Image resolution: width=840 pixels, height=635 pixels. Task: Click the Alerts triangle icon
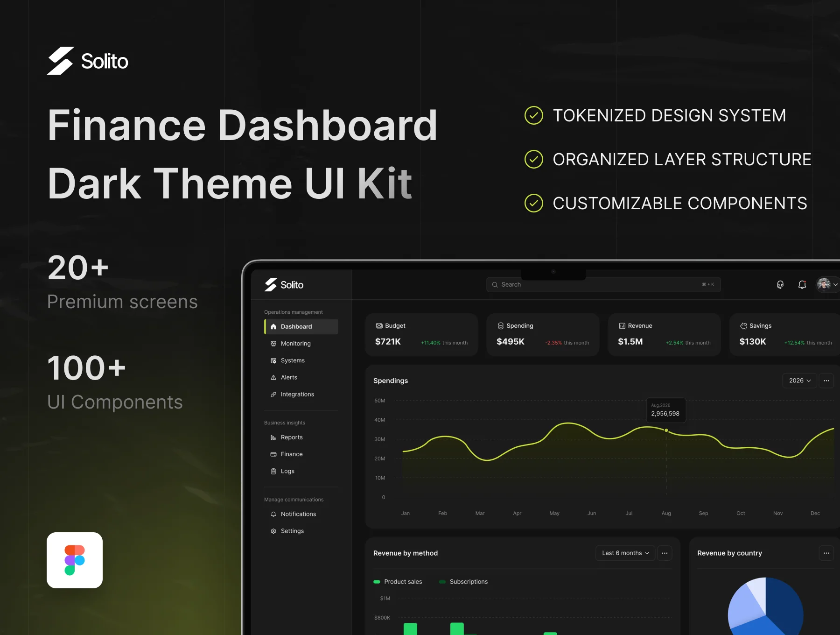pyautogui.click(x=273, y=377)
